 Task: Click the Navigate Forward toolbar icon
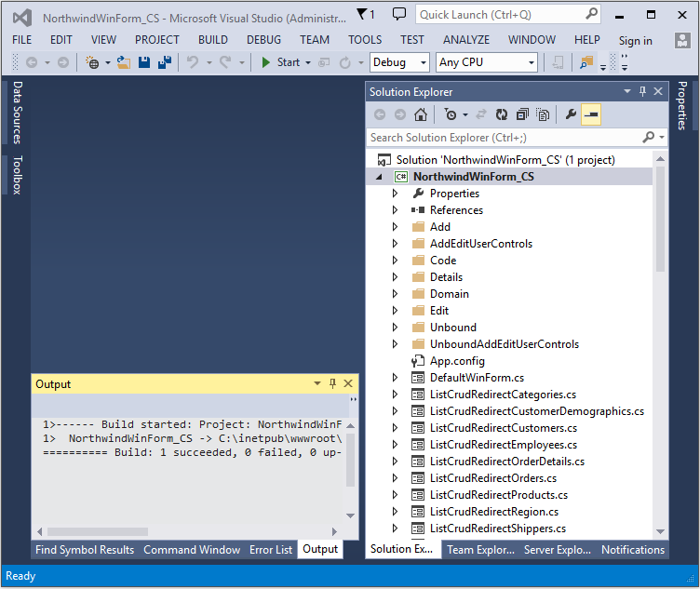(x=63, y=62)
